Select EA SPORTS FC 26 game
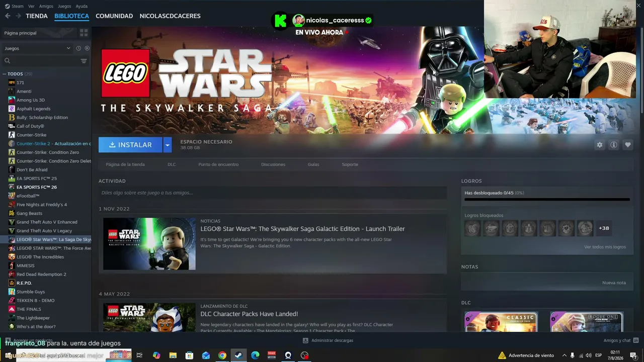Viewport: 644px width, 362px height. click(x=37, y=187)
